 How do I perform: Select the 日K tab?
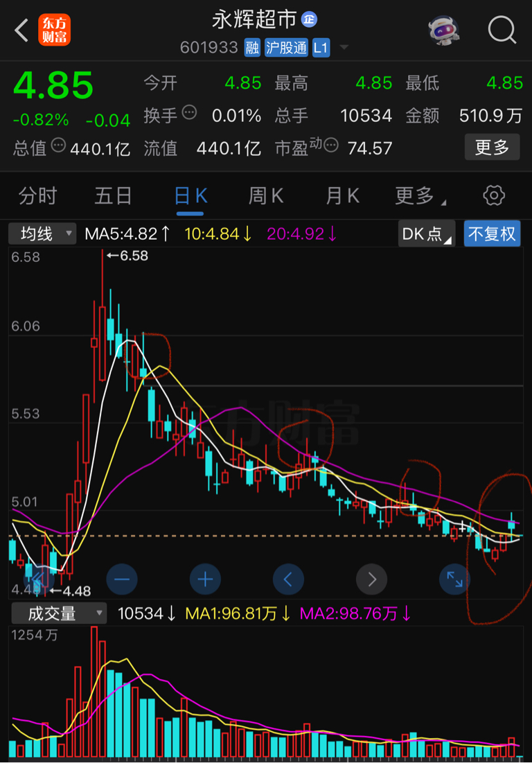pos(190,196)
